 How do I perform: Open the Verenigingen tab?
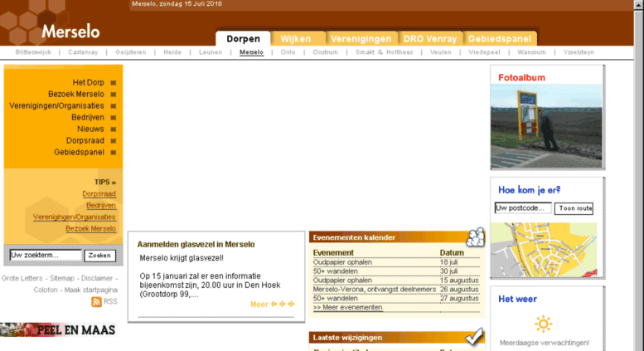361,39
